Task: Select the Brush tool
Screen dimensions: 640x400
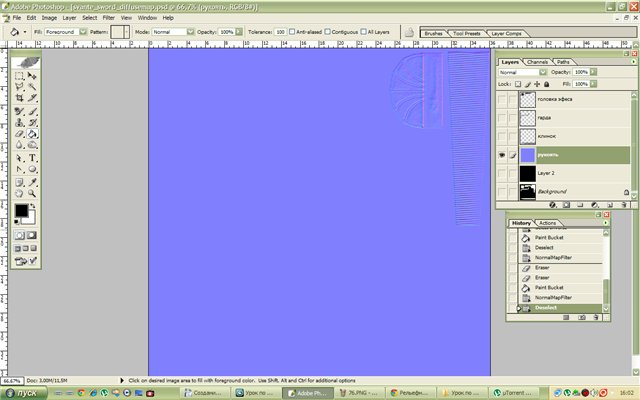Action: tap(32, 111)
